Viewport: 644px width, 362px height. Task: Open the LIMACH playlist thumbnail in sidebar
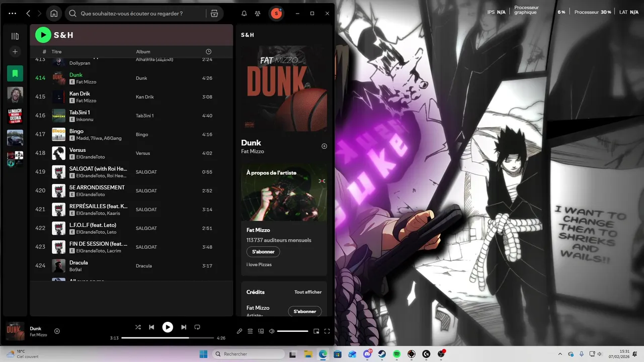pos(15,116)
